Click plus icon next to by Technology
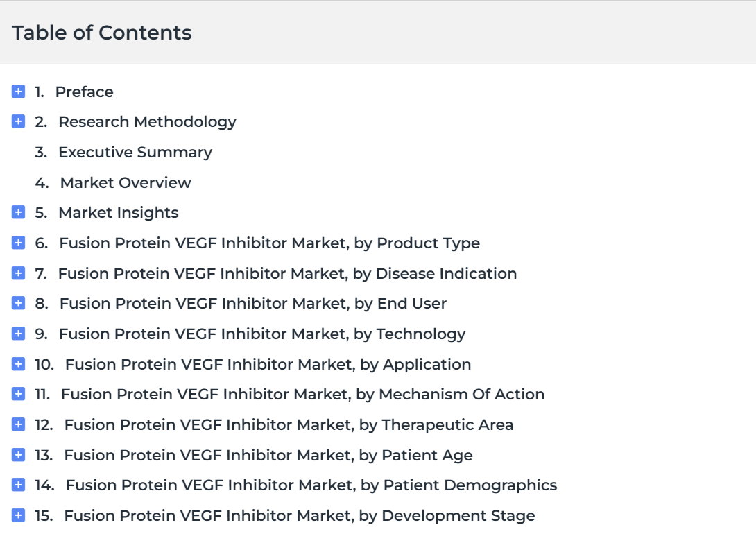Image resolution: width=756 pixels, height=534 pixels. pos(18,333)
